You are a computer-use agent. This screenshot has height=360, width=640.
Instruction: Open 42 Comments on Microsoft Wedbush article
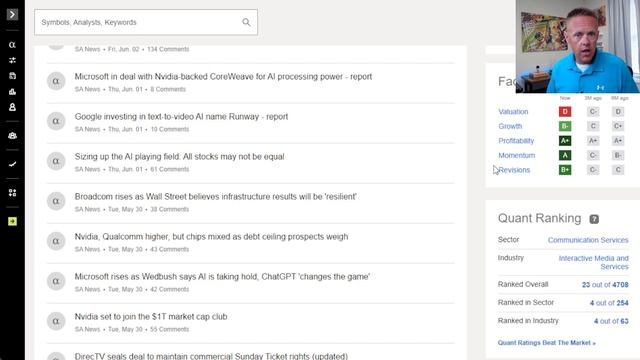tap(170, 289)
